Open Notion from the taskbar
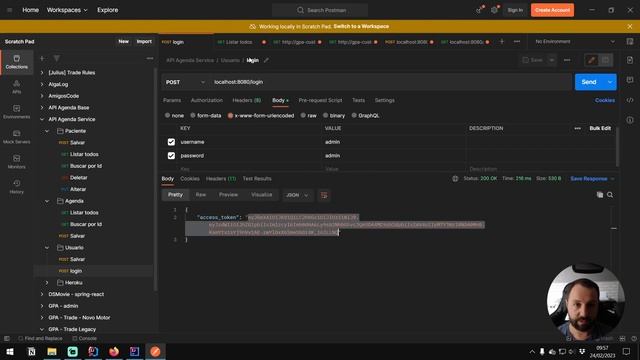This screenshot has height=360, width=640. (31, 351)
